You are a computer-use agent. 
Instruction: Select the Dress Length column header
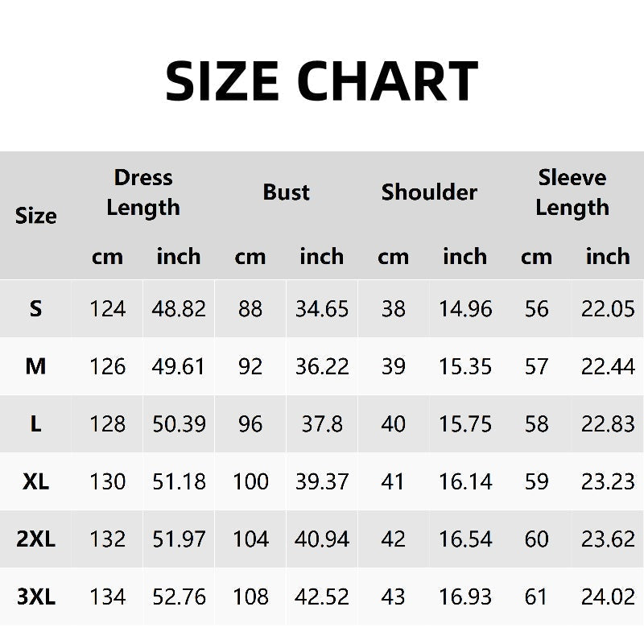[x=143, y=192]
